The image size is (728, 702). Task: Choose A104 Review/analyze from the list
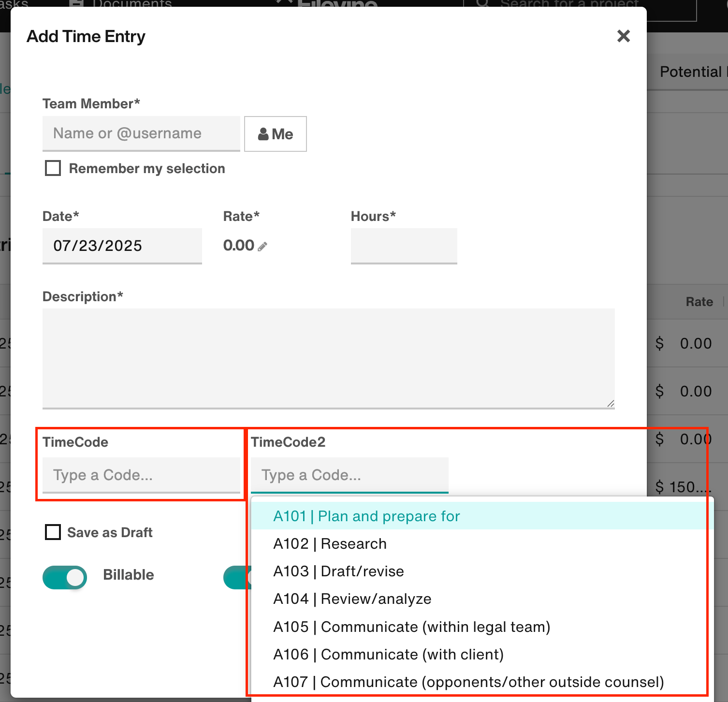(x=352, y=599)
